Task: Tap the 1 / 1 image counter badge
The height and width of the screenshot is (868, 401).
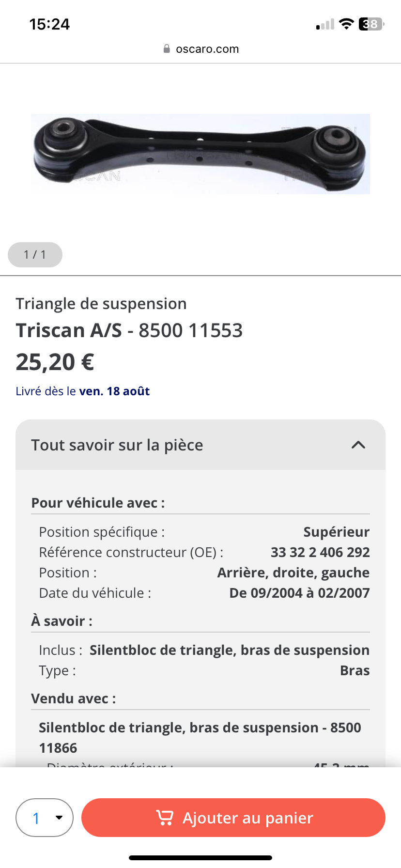Action: (x=35, y=255)
